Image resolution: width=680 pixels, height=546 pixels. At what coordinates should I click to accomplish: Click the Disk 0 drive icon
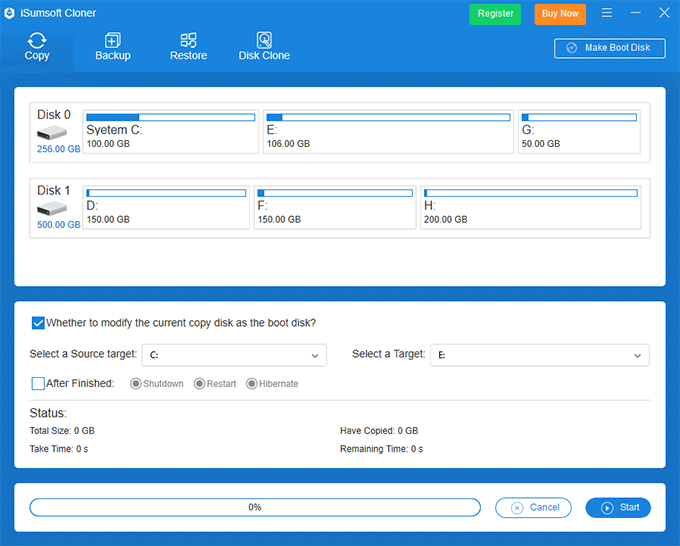click(54, 132)
